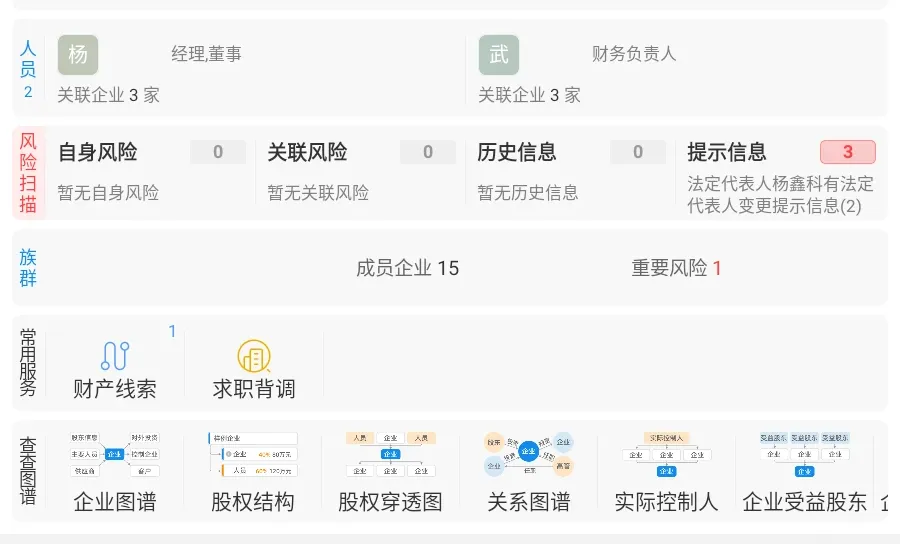Open 自身风险 count badge

tap(218, 152)
